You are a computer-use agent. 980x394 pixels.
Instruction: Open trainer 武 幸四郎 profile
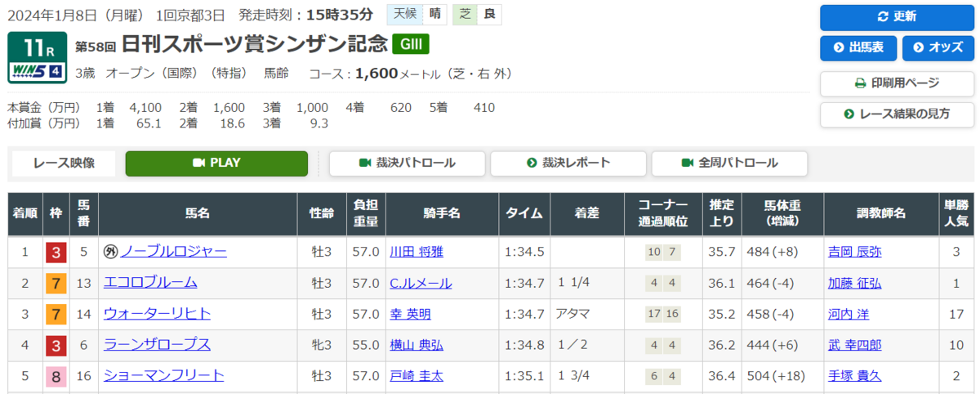[x=854, y=345]
